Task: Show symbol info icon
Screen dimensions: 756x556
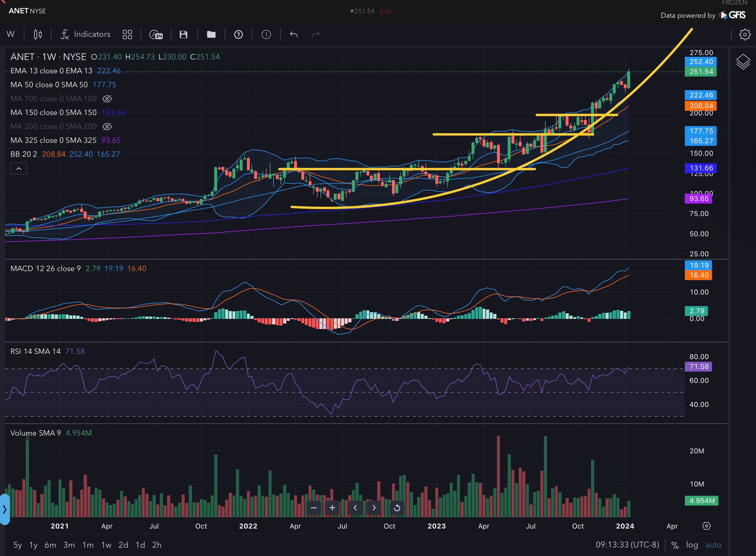Action: tap(266, 34)
